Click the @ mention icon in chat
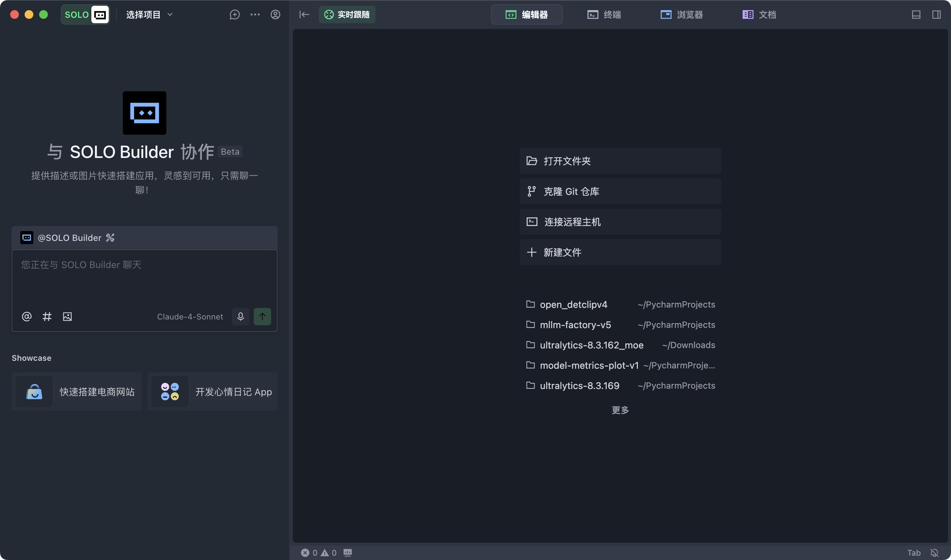 point(26,317)
